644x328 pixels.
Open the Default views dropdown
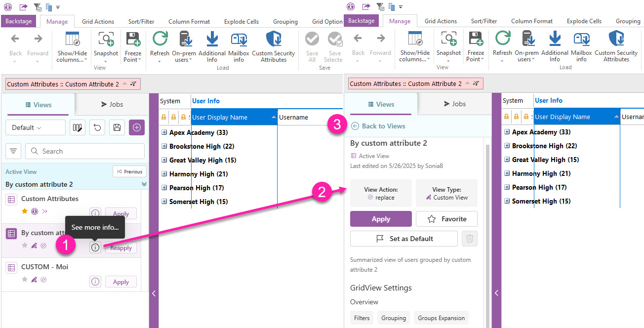pos(35,127)
